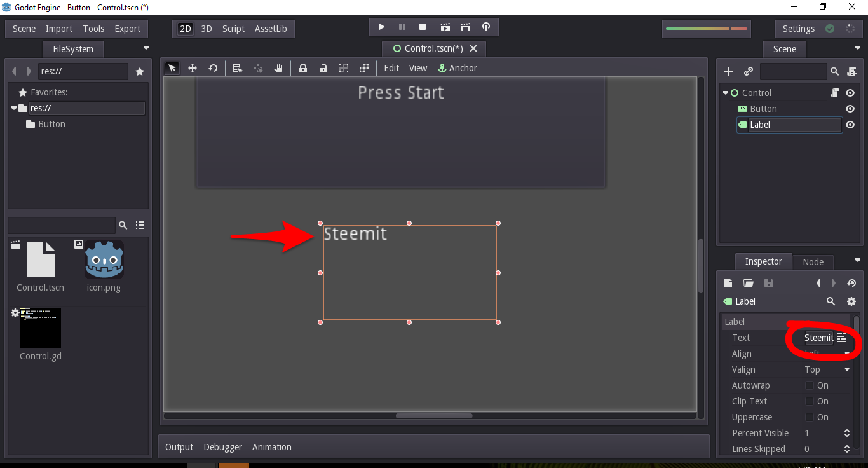This screenshot has width=868, height=468.
Task: Lock the selected object
Action: pos(303,68)
